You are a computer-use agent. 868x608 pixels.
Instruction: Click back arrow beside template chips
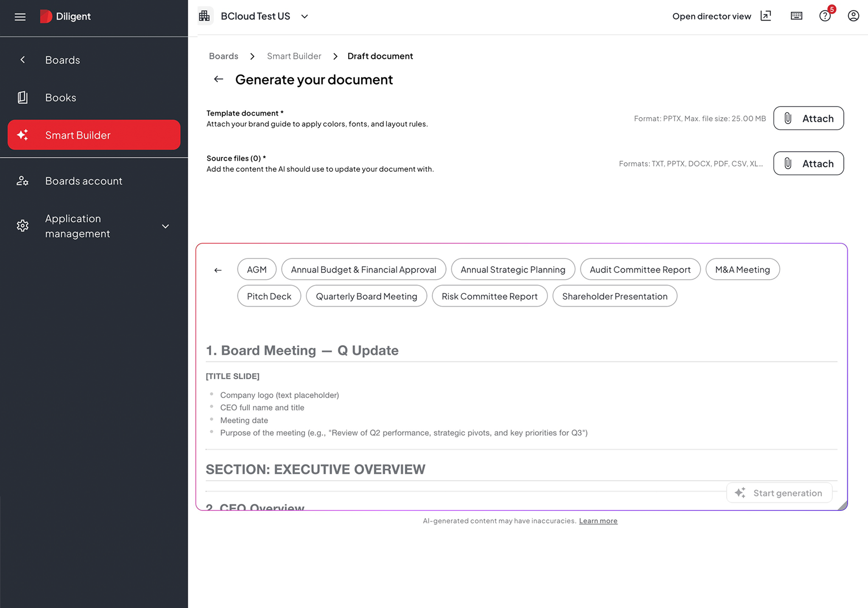tap(218, 270)
